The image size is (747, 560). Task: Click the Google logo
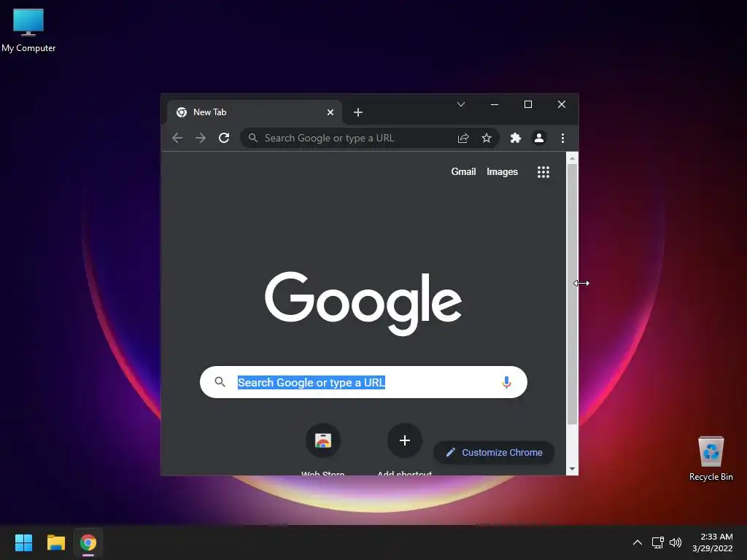coord(363,303)
